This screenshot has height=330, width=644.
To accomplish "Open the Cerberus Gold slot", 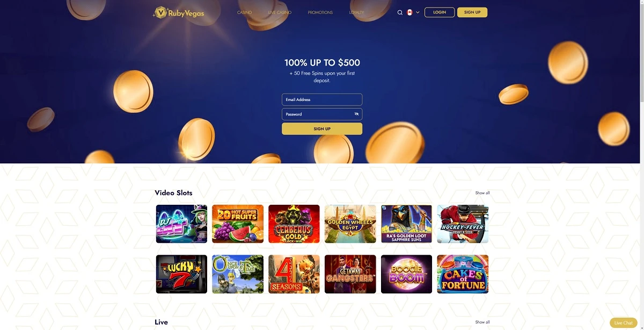I will click(x=294, y=224).
